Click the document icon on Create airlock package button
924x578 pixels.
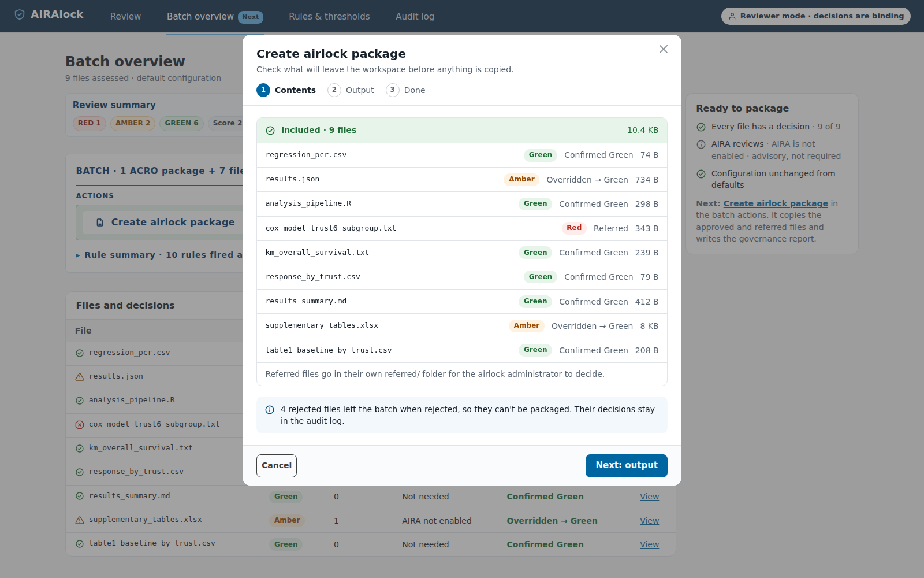(x=100, y=223)
